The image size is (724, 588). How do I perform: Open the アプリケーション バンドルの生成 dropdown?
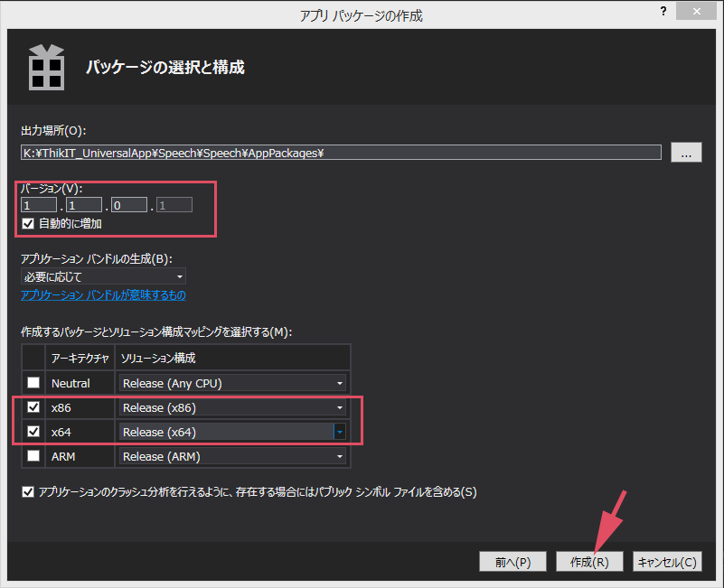[103, 276]
